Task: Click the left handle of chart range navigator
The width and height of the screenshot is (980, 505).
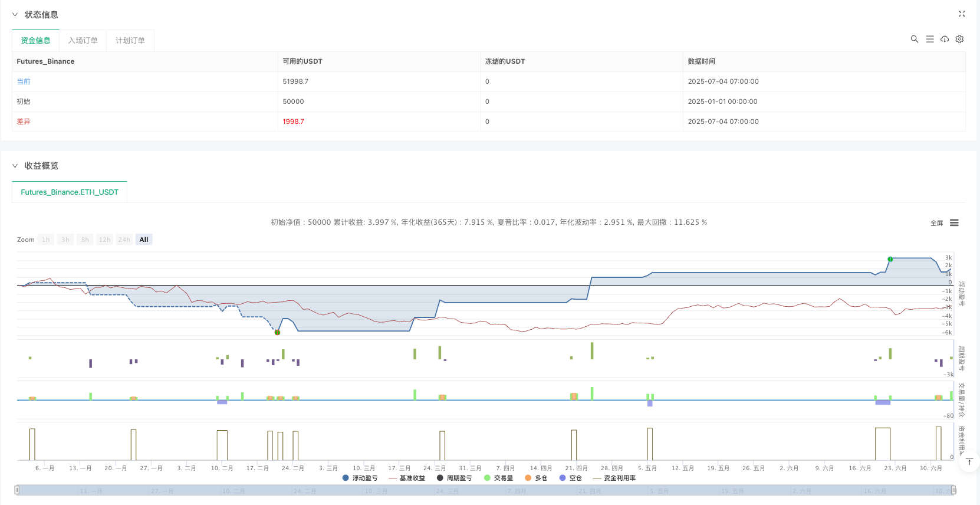Action: 17,490
